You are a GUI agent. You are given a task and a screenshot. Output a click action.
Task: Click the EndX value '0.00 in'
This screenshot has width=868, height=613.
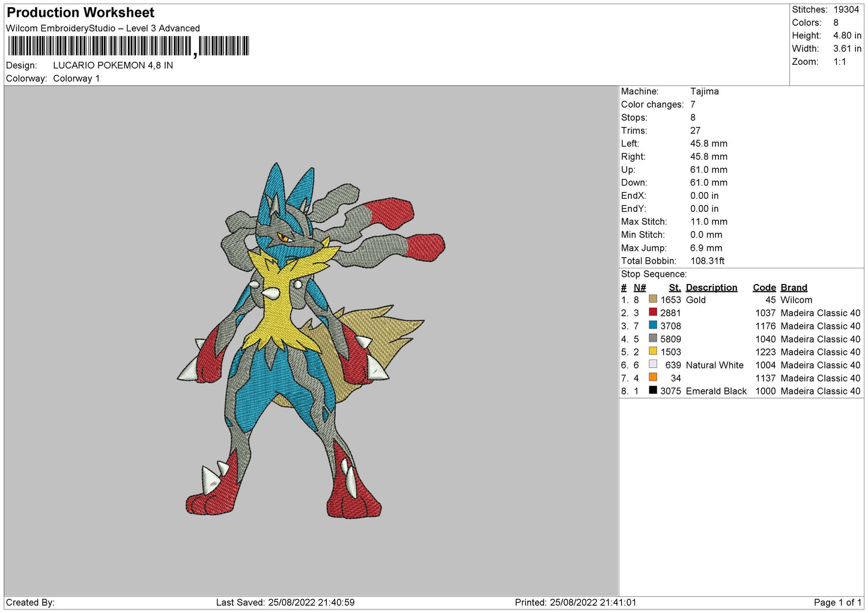705,196
